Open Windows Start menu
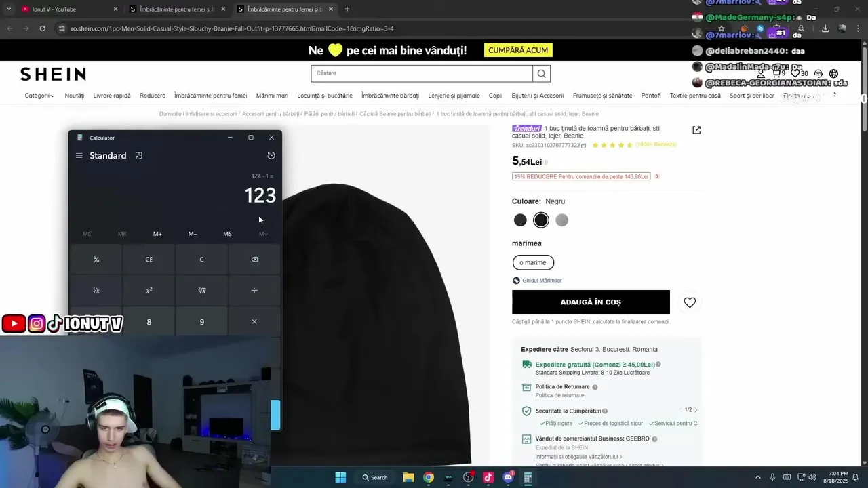Screen dimensions: 868x488 [x=340, y=477]
